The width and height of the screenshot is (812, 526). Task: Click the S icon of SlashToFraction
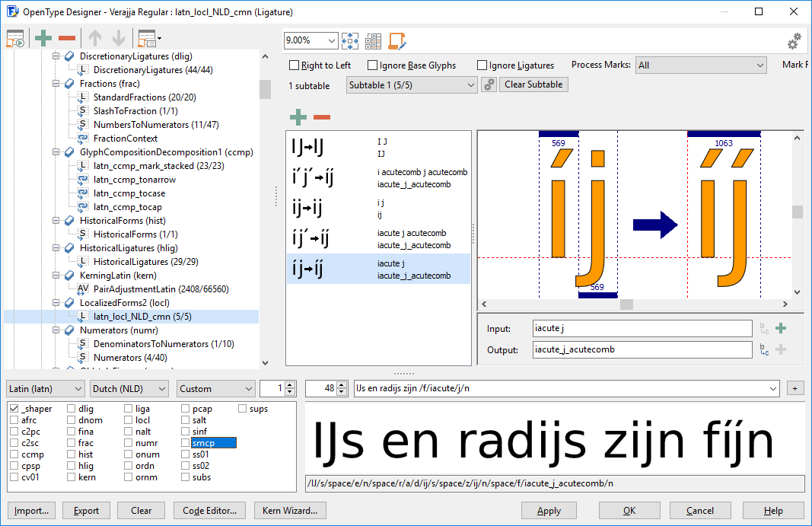coord(82,110)
